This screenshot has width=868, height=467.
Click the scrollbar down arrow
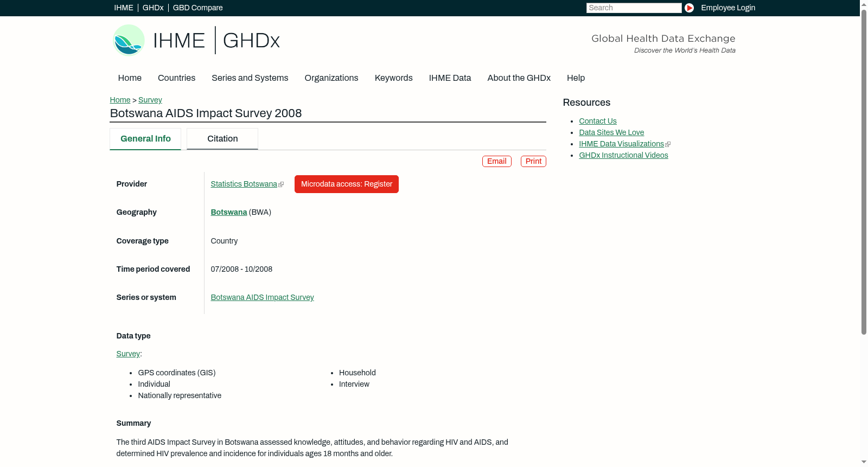864,462
